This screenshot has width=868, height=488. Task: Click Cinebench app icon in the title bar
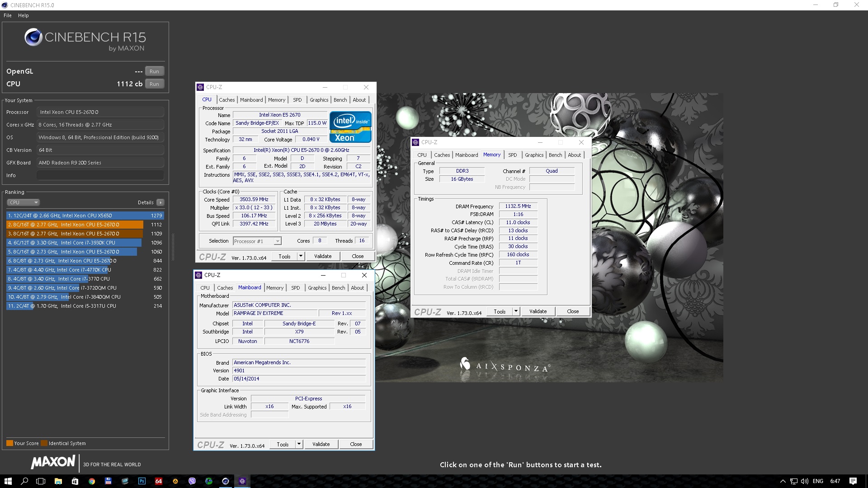(5, 5)
